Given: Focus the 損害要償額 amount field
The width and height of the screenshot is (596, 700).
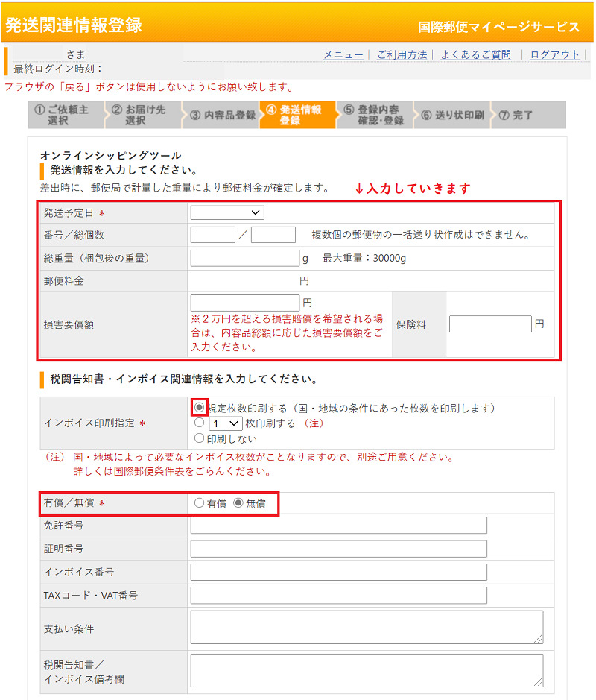Looking at the screenshot, I should (244, 303).
